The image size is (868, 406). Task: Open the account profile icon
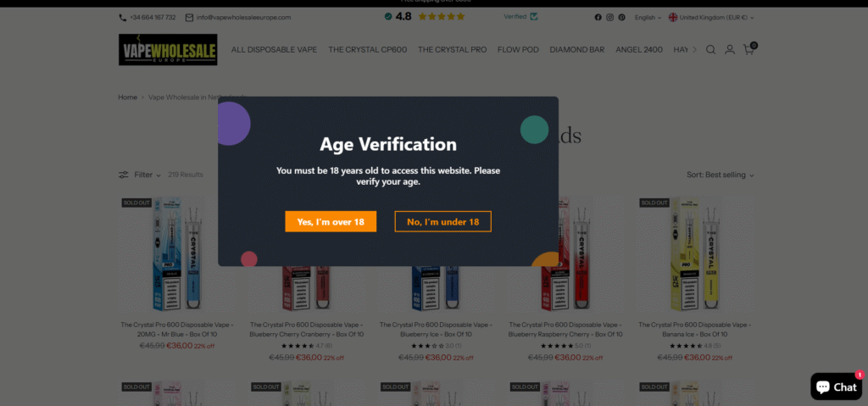(730, 50)
